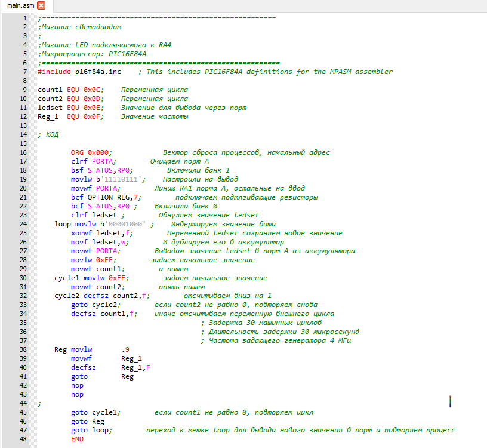Click the END directive on line 48
The image size is (487, 448).
coord(78,439)
